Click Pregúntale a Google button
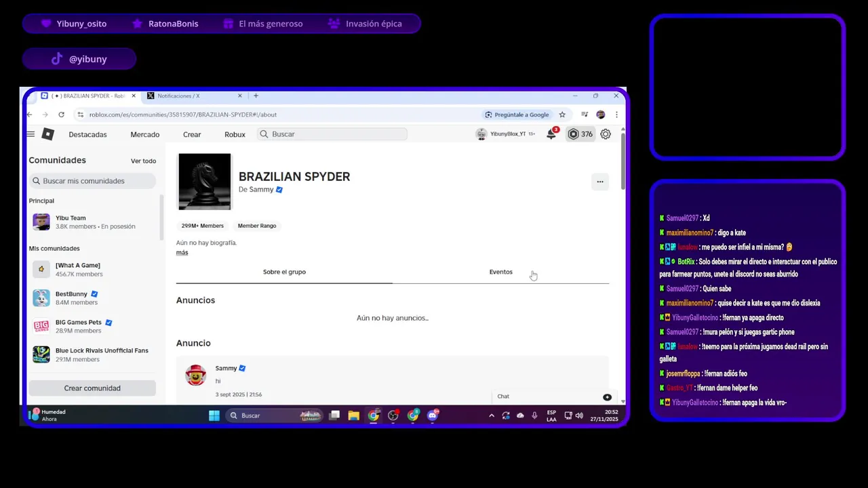 (x=517, y=115)
